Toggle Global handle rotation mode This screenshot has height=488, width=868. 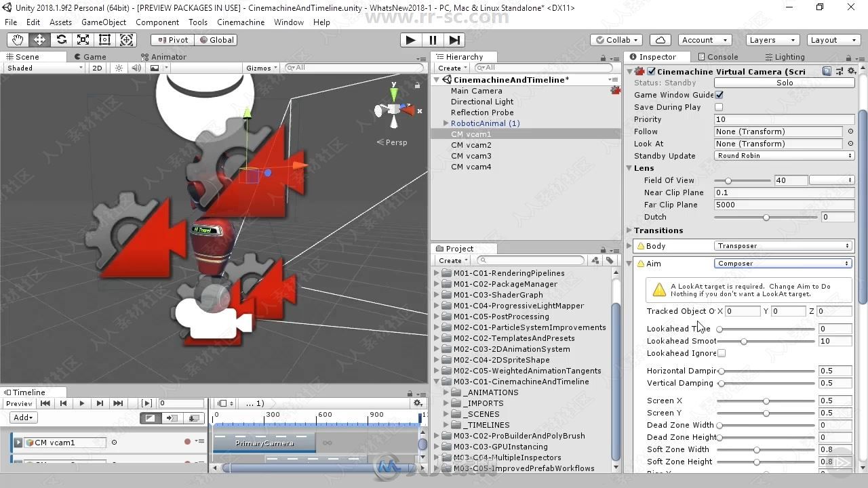tap(216, 40)
